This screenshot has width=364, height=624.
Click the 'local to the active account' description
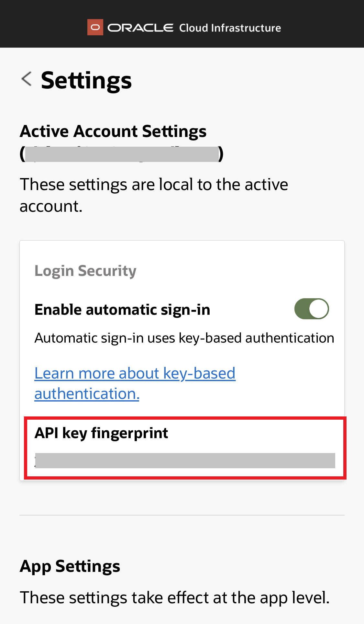(x=154, y=195)
